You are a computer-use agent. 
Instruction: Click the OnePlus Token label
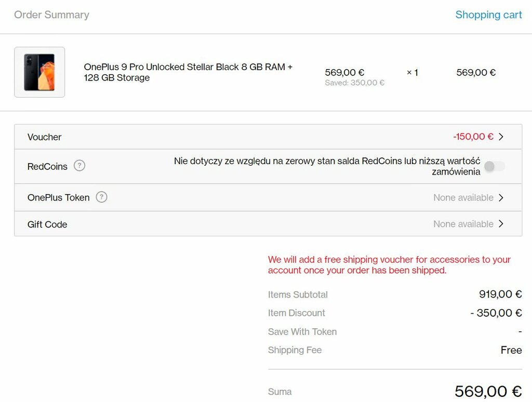point(58,197)
